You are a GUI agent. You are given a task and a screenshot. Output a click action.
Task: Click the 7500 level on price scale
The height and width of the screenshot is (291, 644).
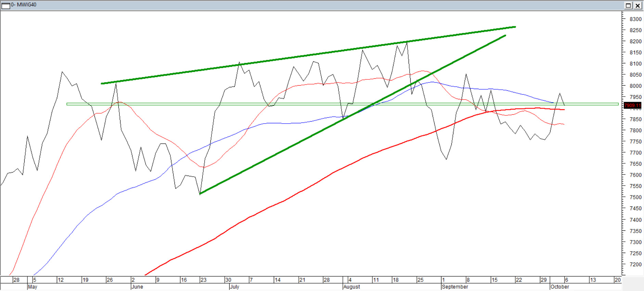(635, 198)
